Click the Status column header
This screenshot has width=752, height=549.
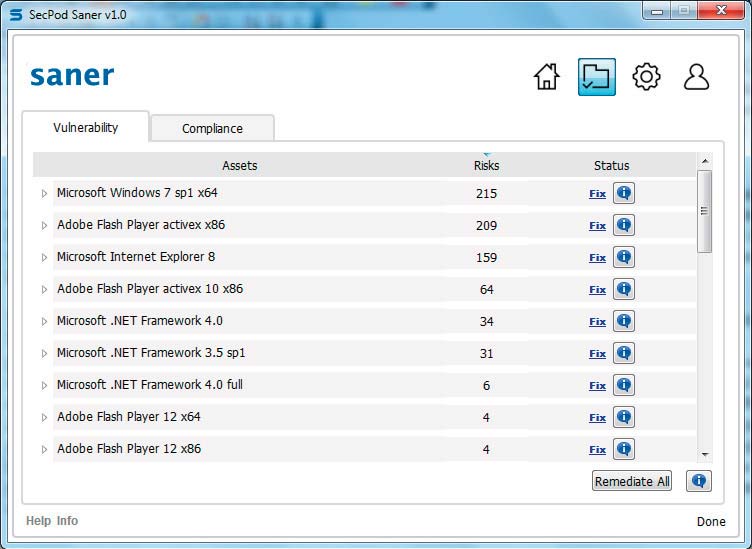click(x=611, y=165)
